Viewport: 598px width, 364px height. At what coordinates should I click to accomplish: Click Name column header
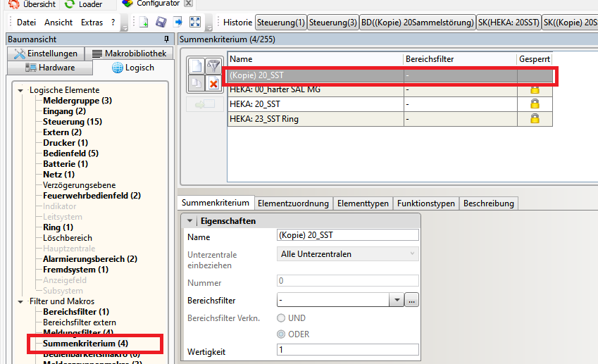coord(316,59)
